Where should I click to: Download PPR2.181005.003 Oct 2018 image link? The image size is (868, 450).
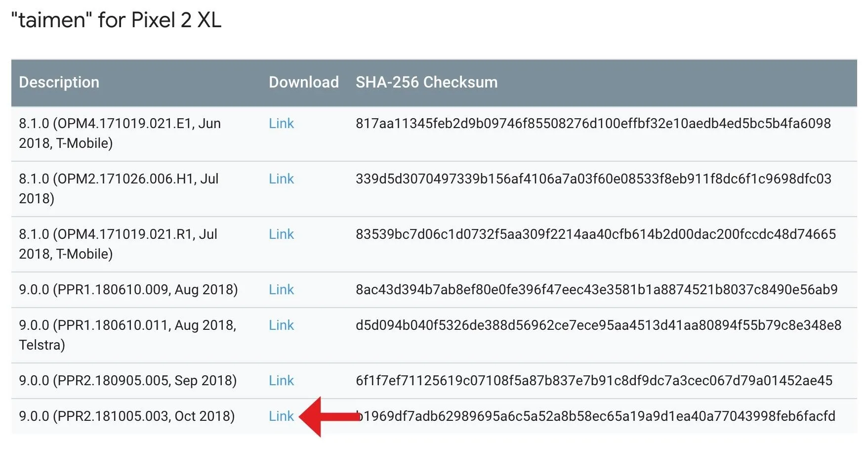tap(281, 416)
